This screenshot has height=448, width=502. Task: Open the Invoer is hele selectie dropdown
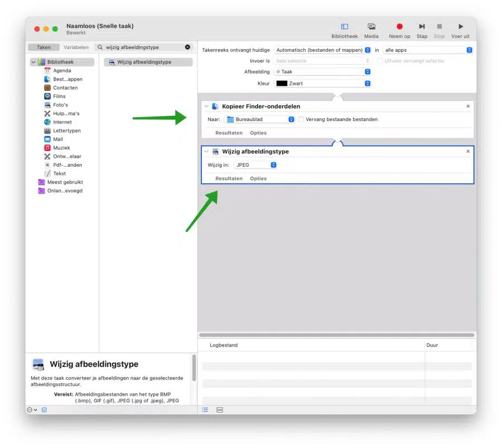pos(322,61)
